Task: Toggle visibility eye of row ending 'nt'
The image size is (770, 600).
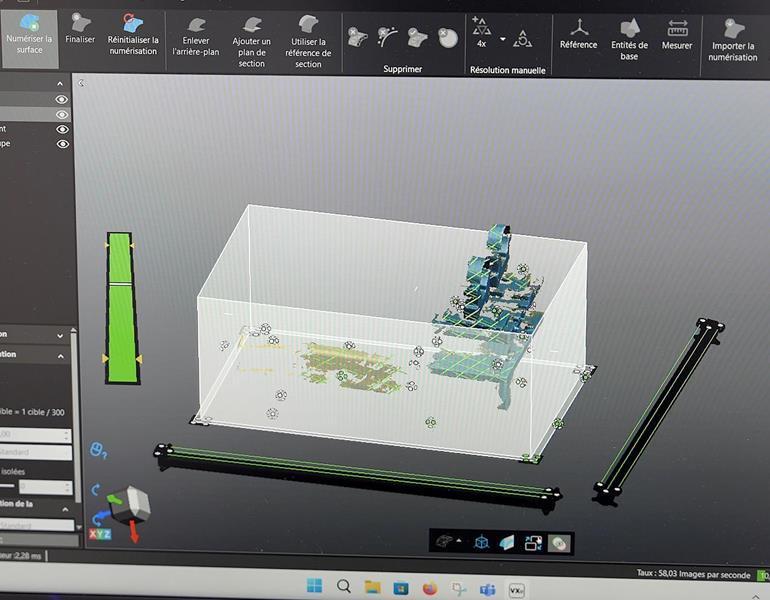Action: point(62,129)
